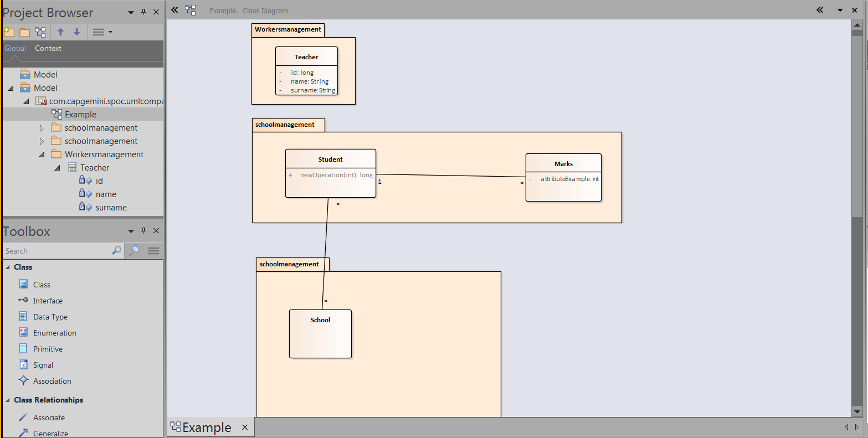Click the surname attribute in tree
868x438 pixels.
pos(111,208)
